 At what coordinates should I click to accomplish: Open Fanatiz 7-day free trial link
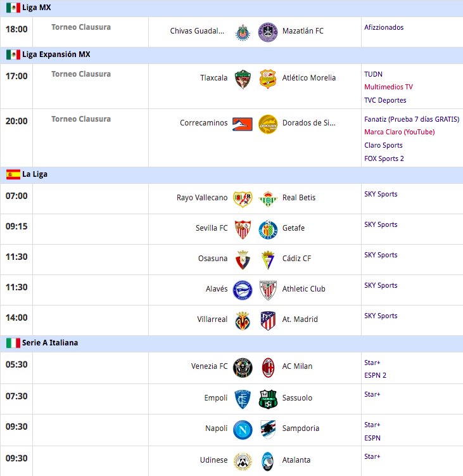pos(412,119)
